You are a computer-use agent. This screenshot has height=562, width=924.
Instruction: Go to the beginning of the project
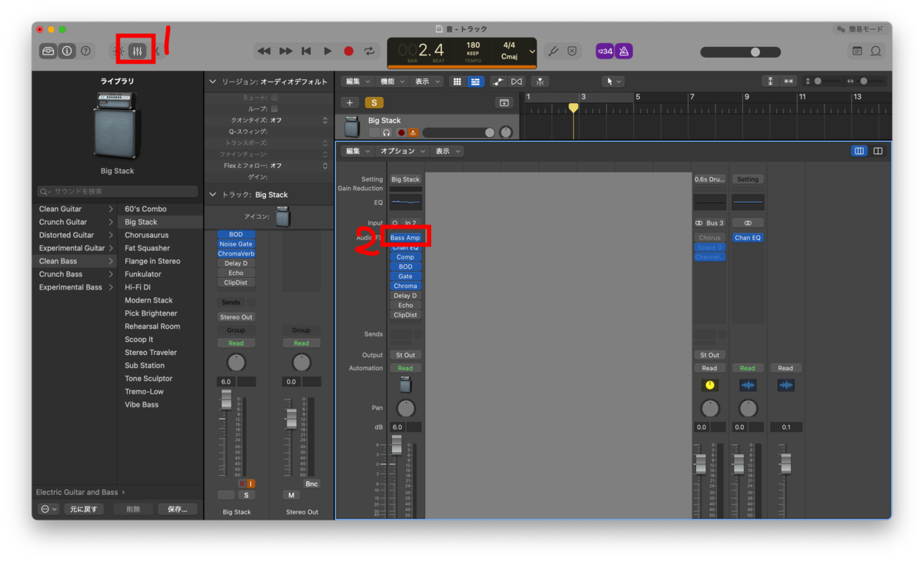click(306, 51)
